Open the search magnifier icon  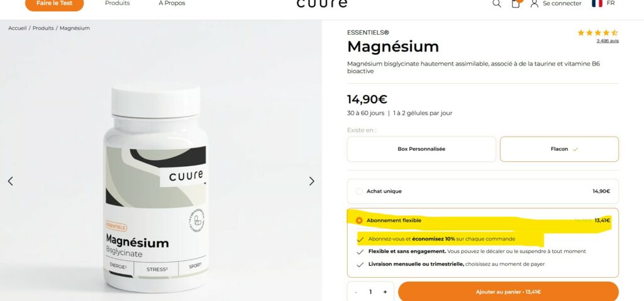(497, 3)
